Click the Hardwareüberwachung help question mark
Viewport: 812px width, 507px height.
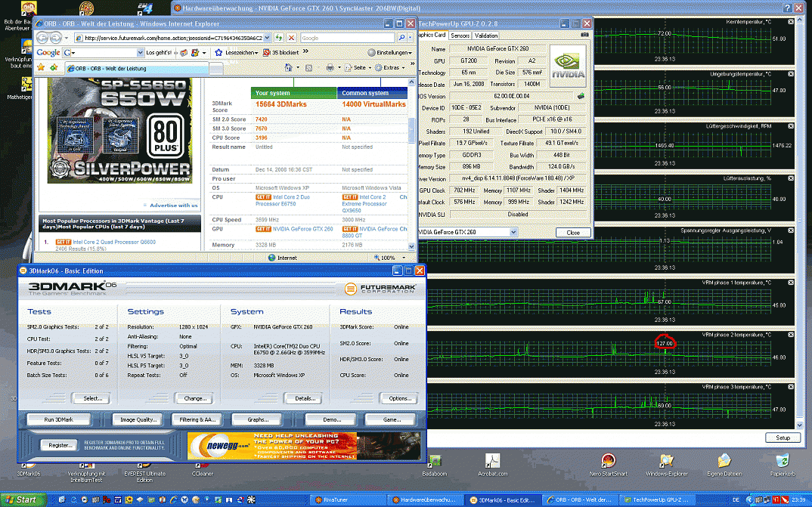pyautogui.click(x=787, y=8)
